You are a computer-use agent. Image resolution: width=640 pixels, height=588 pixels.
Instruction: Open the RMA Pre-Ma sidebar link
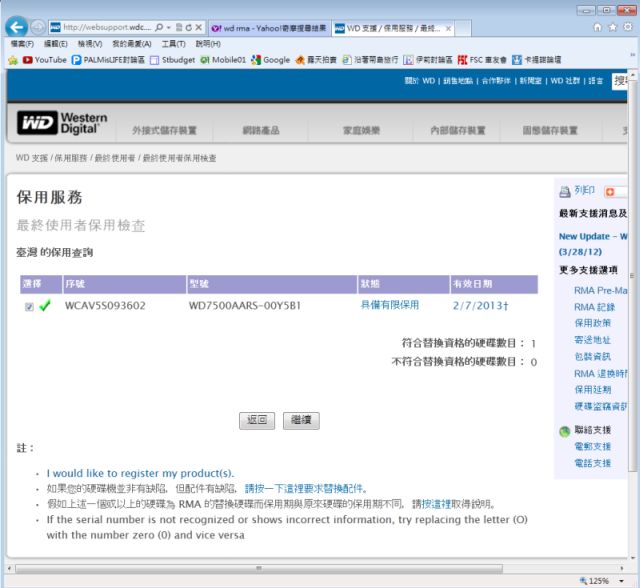pos(600,291)
